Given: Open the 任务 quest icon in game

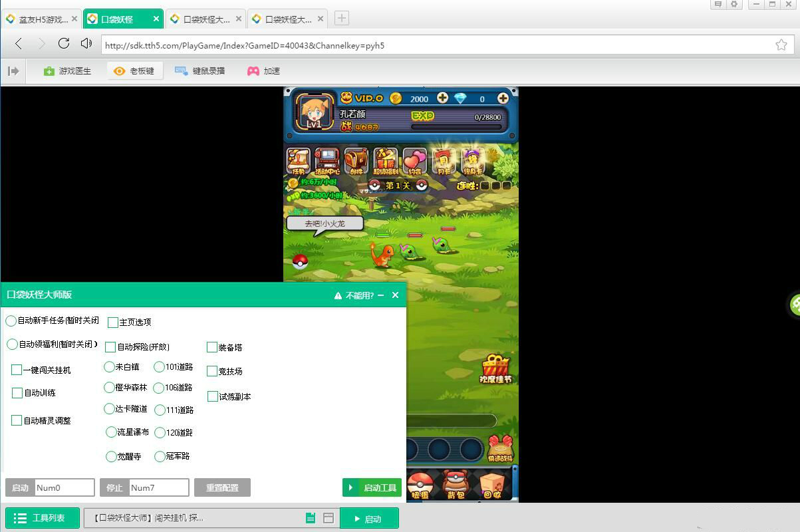Looking at the screenshot, I should (298, 162).
